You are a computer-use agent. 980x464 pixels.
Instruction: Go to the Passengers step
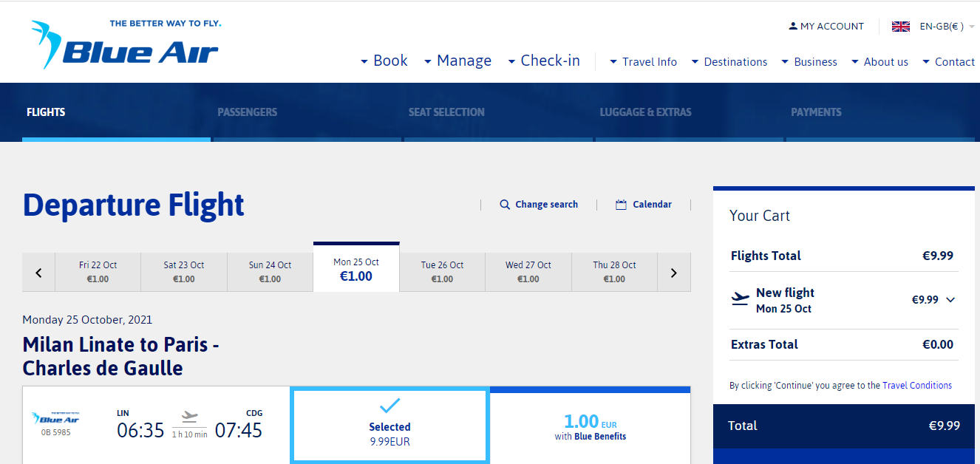click(247, 112)
